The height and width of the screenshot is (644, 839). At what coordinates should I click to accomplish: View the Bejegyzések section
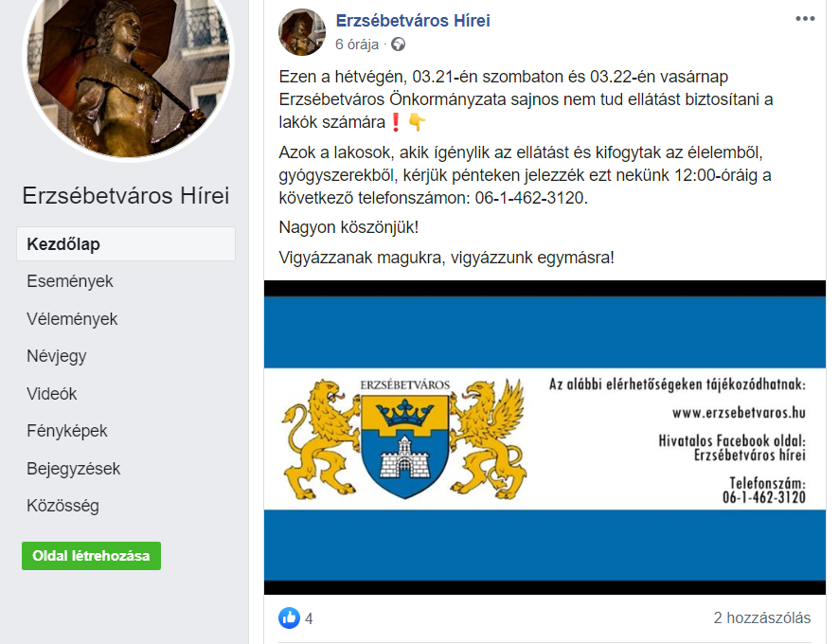pyautogui.click(x=74, y=469)
